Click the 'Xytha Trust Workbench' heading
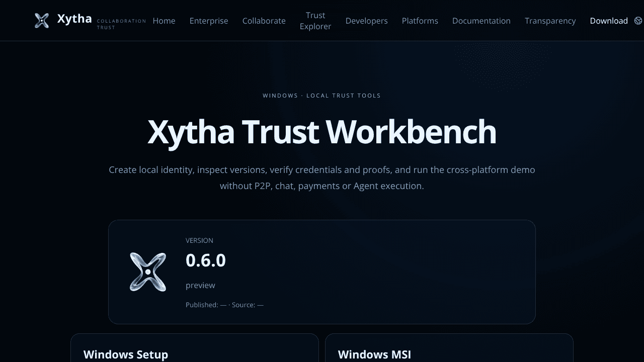The height and width of the screenshot is (362, 644). pyautogui.click(x=322, y=132)
